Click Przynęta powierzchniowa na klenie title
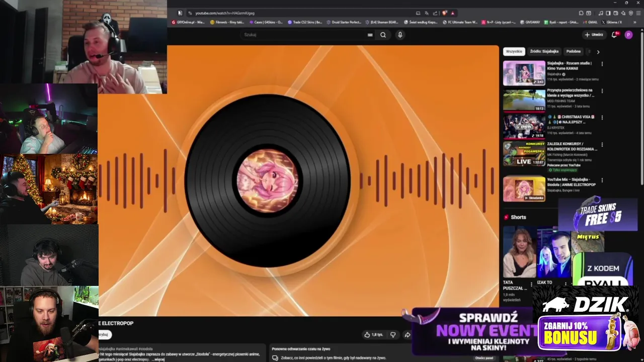Image resolution: width=644 pixels, height=362 pixels. [571, 93]
